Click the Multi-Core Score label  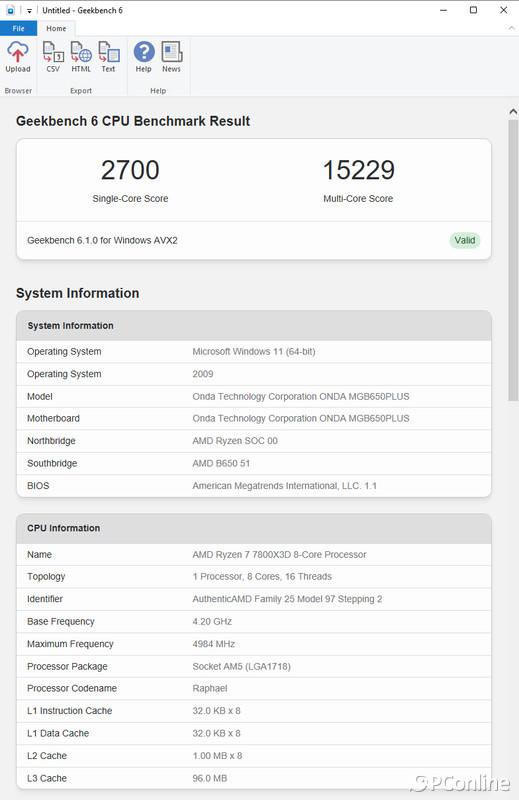[x=358, y=198]
